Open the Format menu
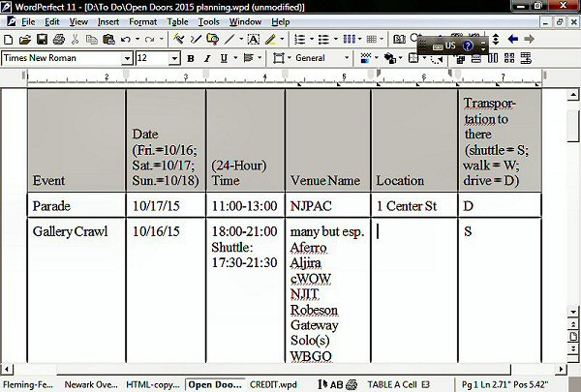The height and width of the screenshot is (392, 581). 142,22
